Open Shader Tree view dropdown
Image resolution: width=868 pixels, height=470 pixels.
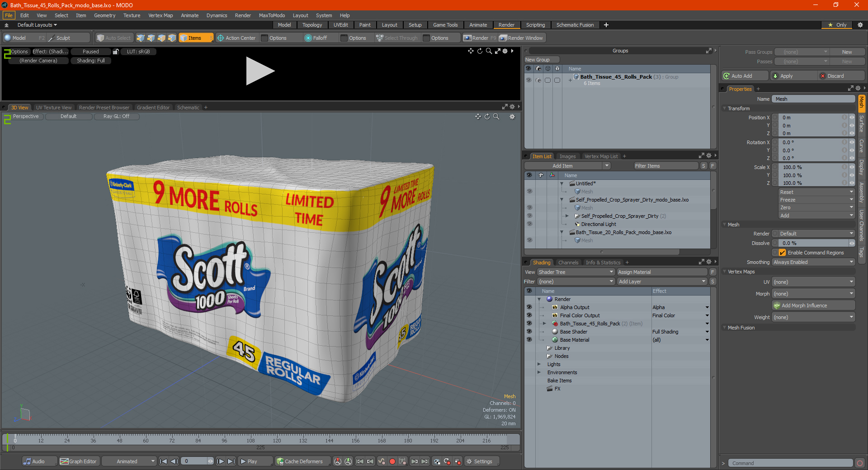[576, 272]
